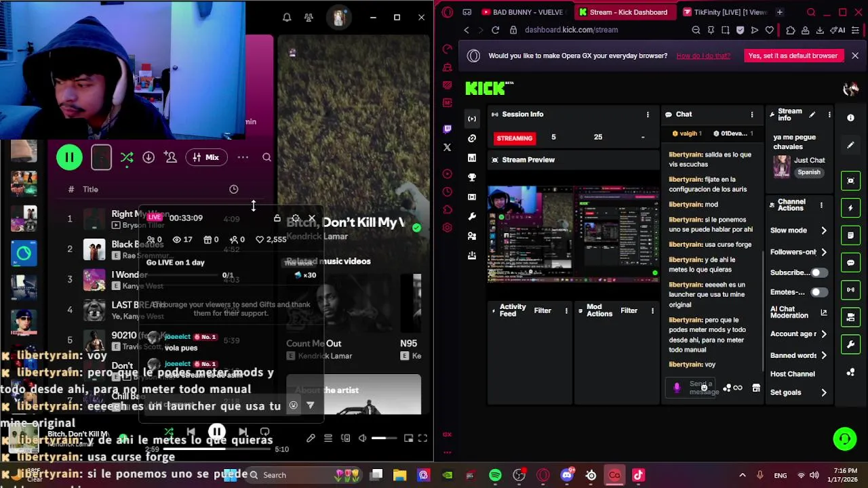This screenshot has width=868, height=488.
Task: Toggle the Chat widget button in right rail
Action: pyautogui.click(x=850, y=262)
